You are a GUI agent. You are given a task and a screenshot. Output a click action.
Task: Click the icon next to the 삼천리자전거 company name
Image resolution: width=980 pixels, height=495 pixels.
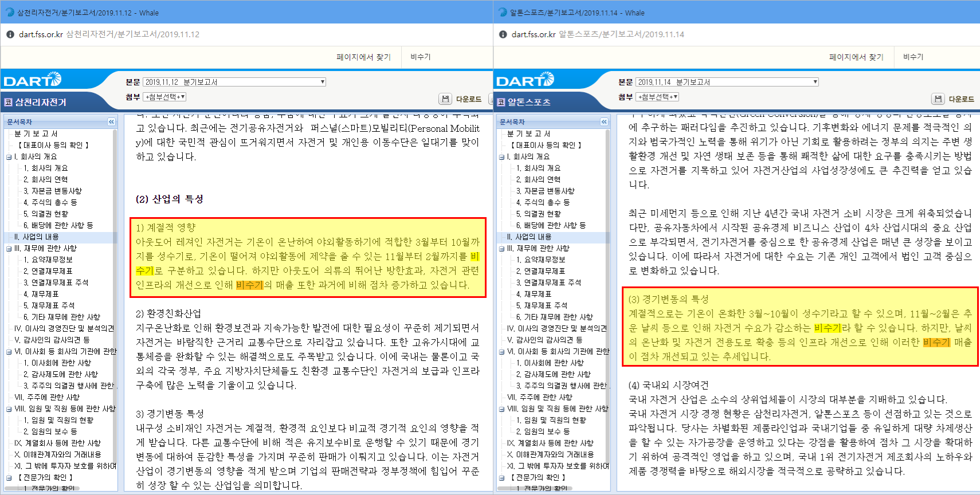coord(8,102)
